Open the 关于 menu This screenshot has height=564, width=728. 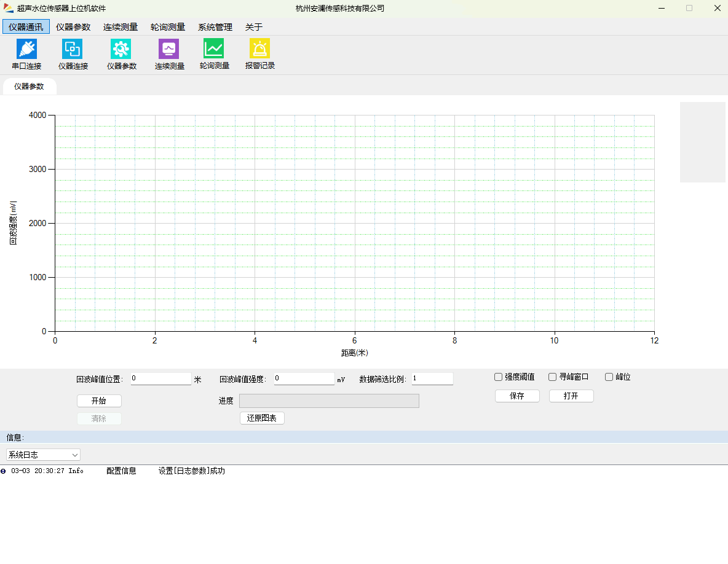tap(253, 27)
